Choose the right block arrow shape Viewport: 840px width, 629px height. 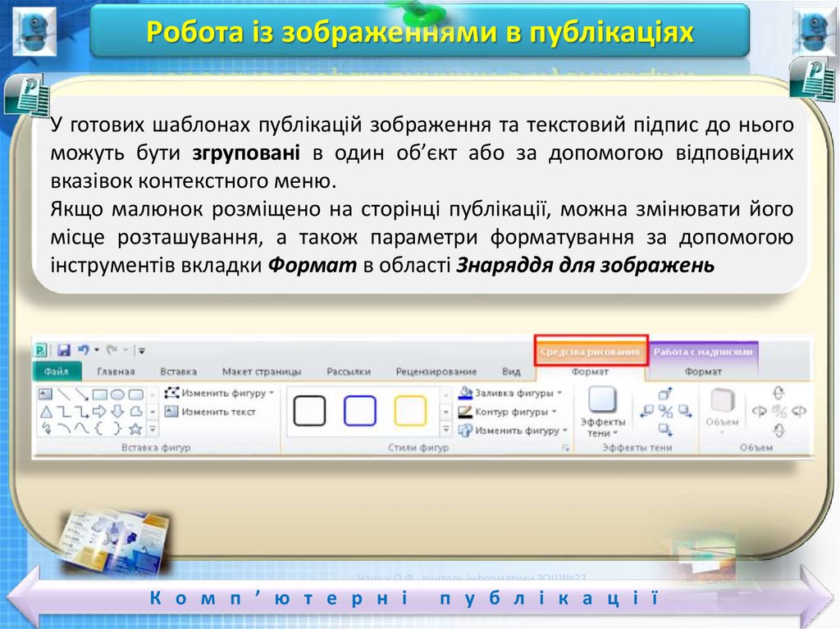100,411
